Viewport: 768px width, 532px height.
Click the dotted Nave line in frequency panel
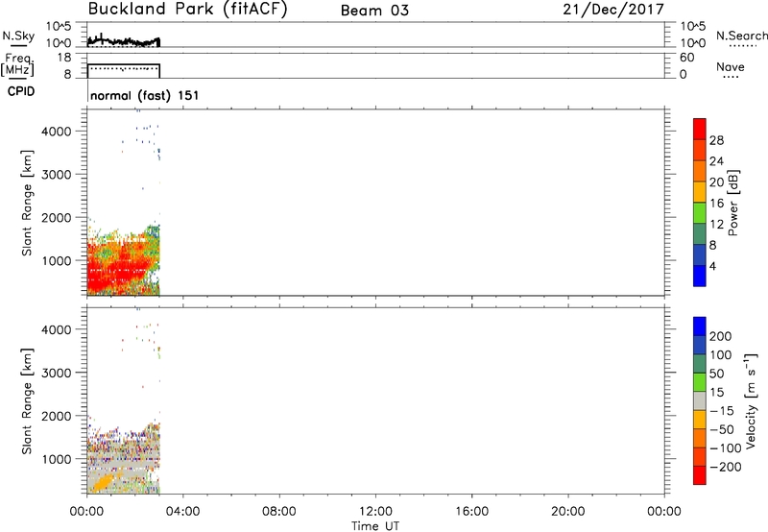point(123,68)
